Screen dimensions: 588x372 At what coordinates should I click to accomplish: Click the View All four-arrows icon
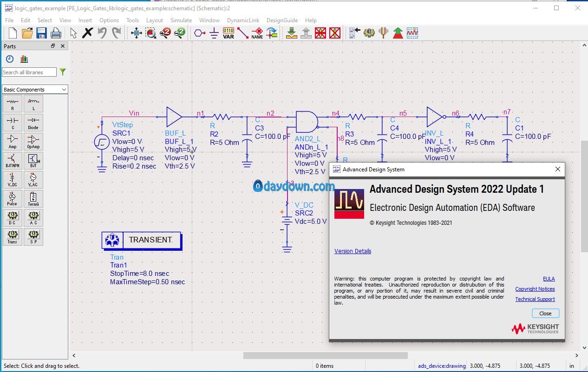pos(136,33)
